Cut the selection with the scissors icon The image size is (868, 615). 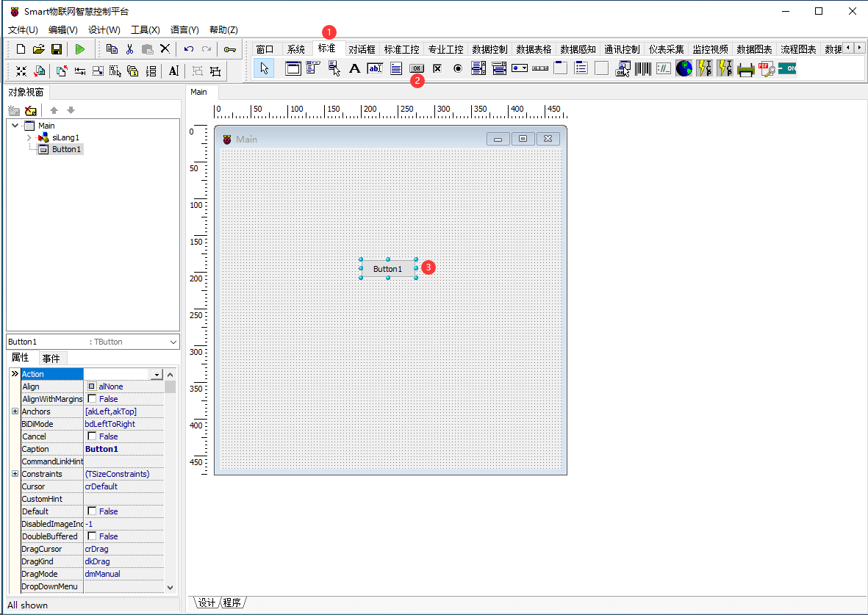pos(129,49)
